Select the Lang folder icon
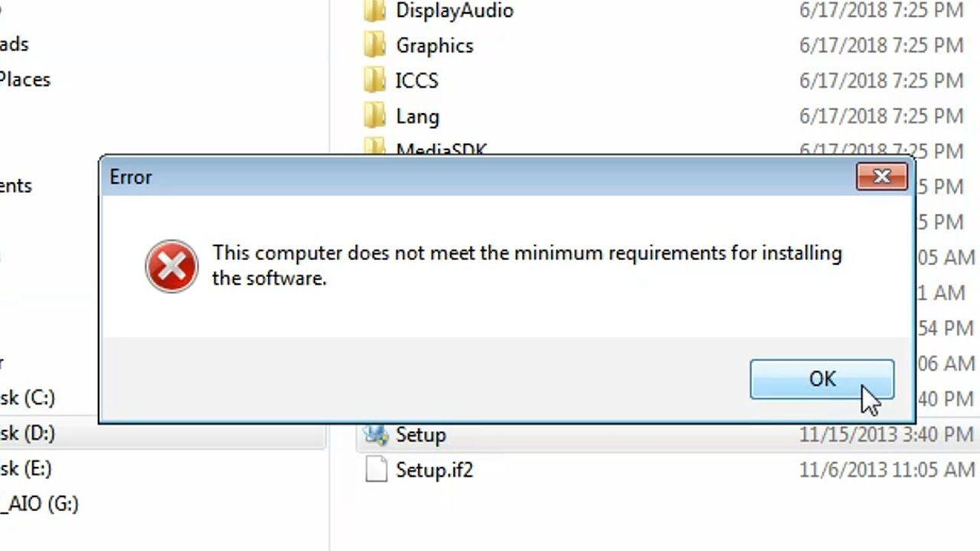Viewport: 980px width, 551px height. click(x=374, y=116)
